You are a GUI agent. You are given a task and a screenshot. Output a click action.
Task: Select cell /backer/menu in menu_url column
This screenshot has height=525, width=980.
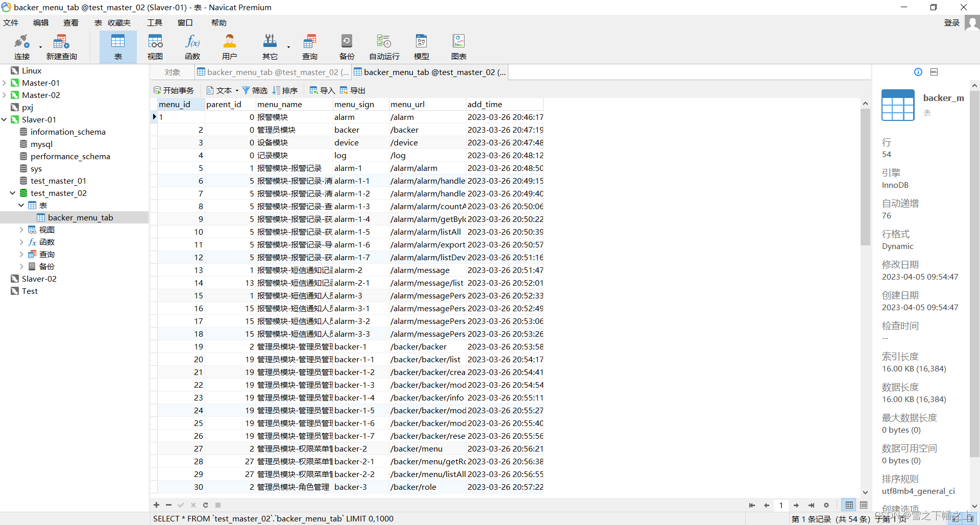click(428, 448)
